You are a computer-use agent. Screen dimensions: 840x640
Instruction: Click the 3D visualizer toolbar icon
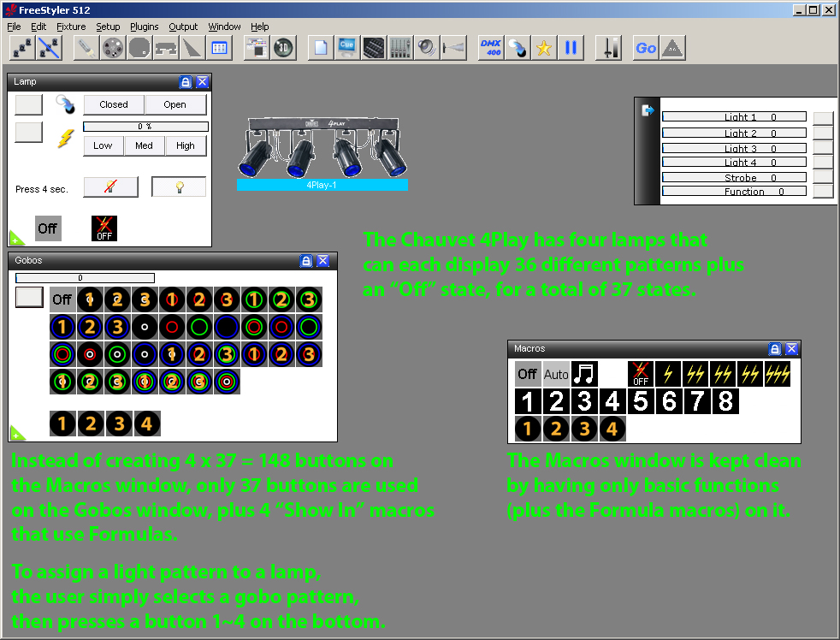point(283,48)
